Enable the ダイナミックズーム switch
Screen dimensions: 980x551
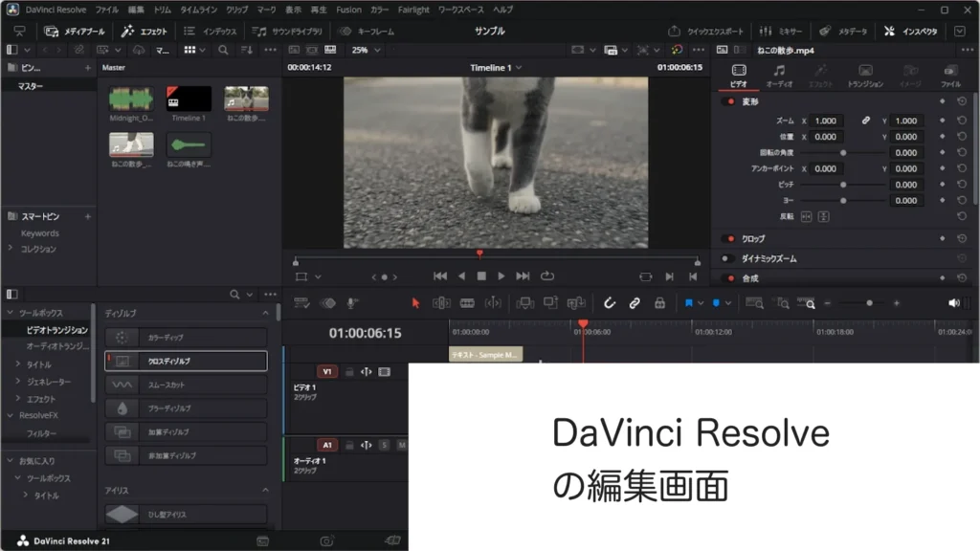tap(728, 258)
